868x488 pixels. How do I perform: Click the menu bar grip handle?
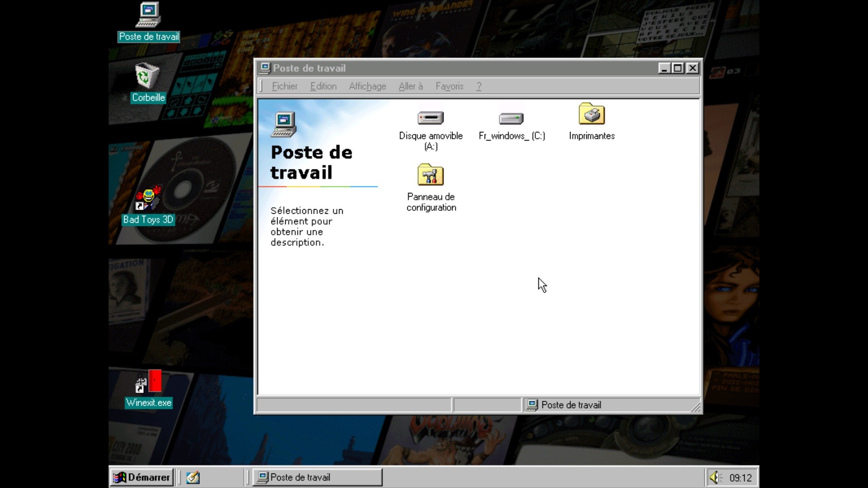coord(261,86)
